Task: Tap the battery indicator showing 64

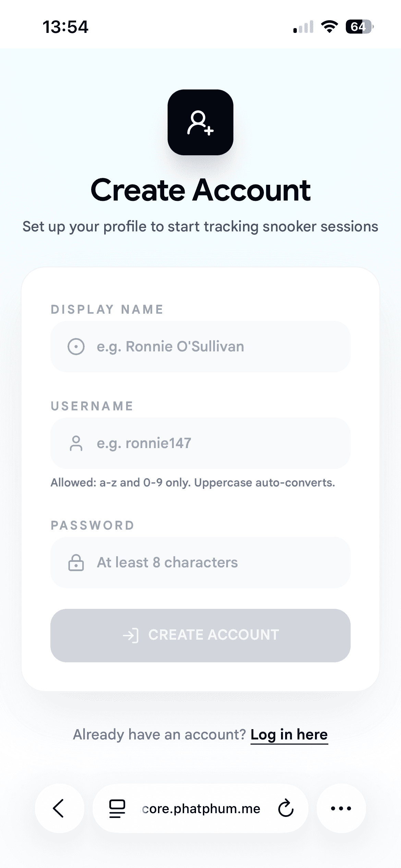Action: [359, 27]
